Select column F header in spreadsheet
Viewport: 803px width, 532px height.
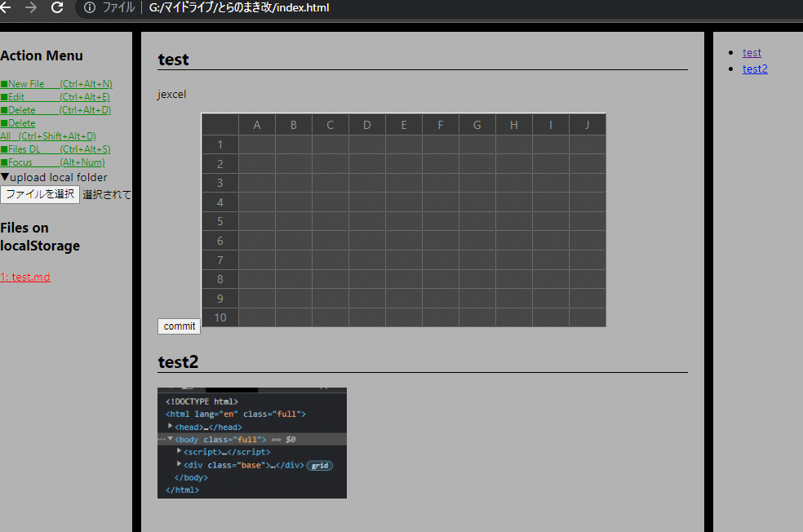tap(441, 125)
